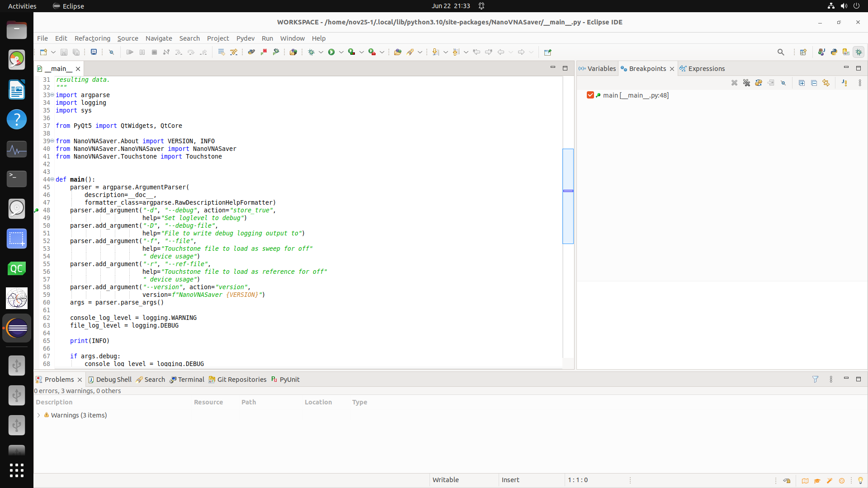Viewport: 868px width, 488px height.
Task: Click the Step Over icon
Action: pos(191,52)
